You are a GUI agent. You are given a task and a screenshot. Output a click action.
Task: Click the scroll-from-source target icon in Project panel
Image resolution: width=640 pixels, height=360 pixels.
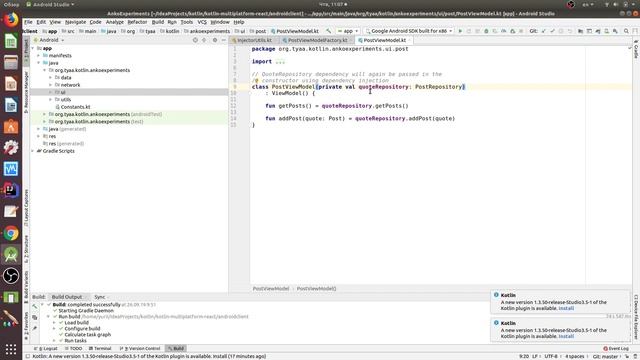pyautogui.click(x=195, y=40)
